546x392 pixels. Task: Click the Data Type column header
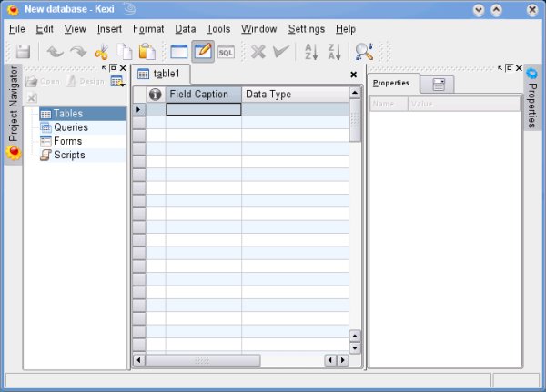[x=295, y=95]
